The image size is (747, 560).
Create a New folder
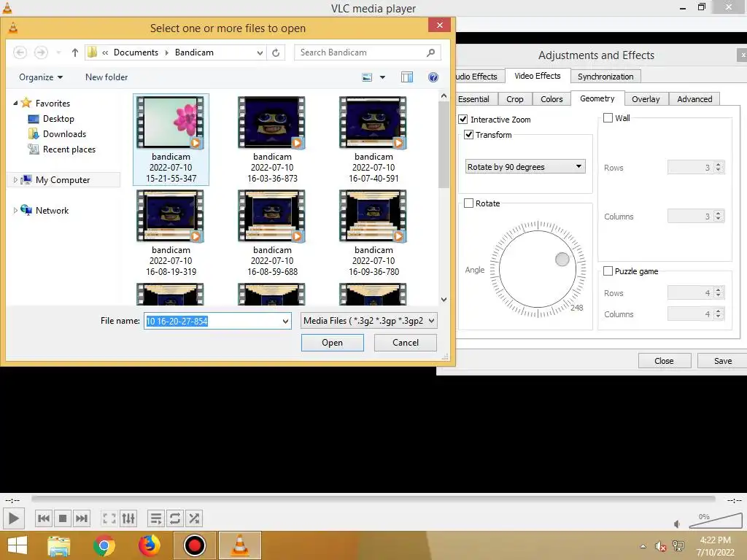tap(107, 77)
